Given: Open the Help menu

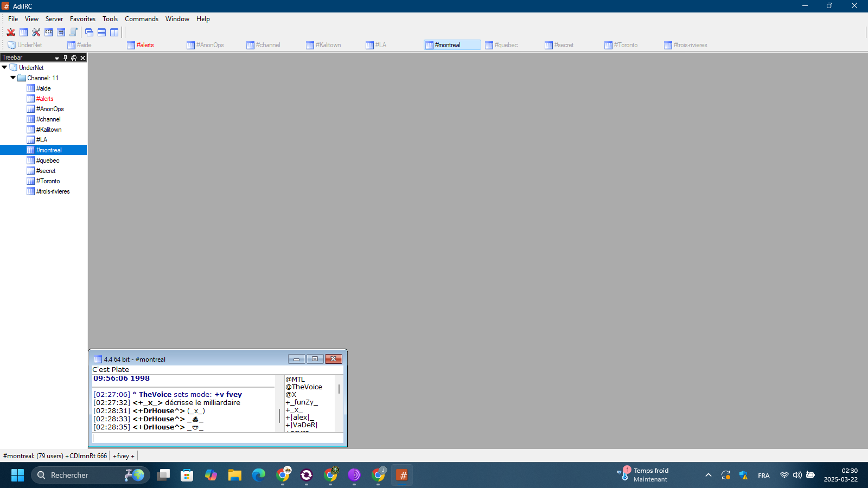Looking at the screenshot, I should 203,19.
